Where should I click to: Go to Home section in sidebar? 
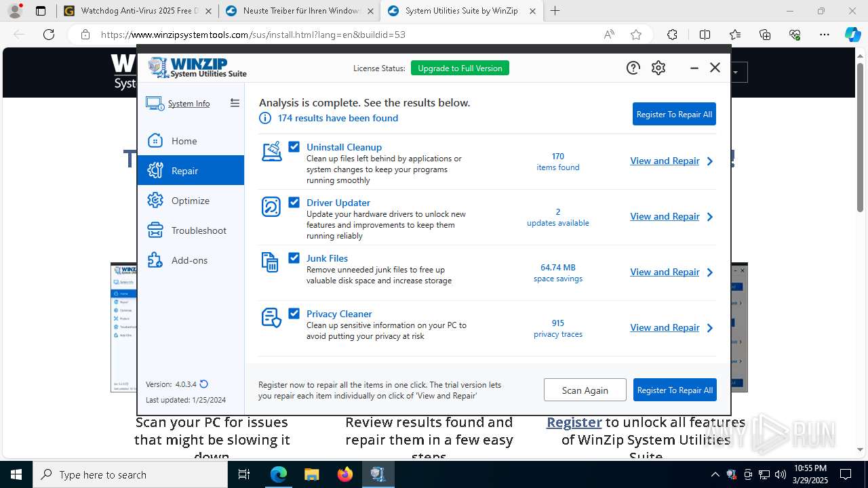point(191,141)
